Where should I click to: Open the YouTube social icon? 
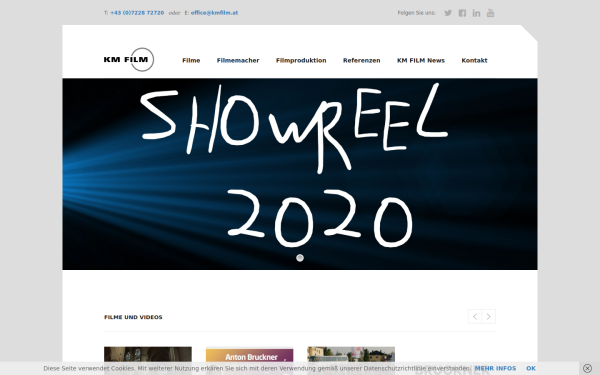click(490, 13)
